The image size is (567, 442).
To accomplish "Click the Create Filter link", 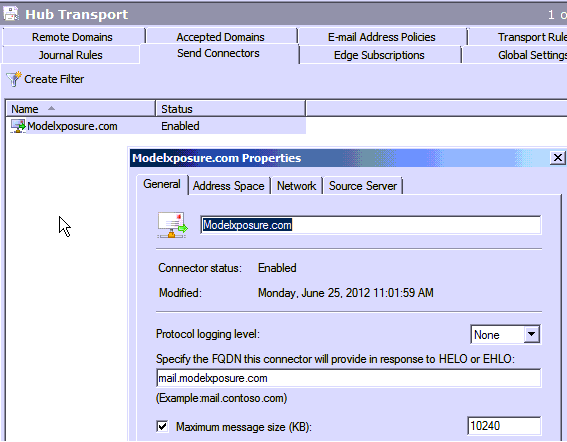I will (54, 79).
